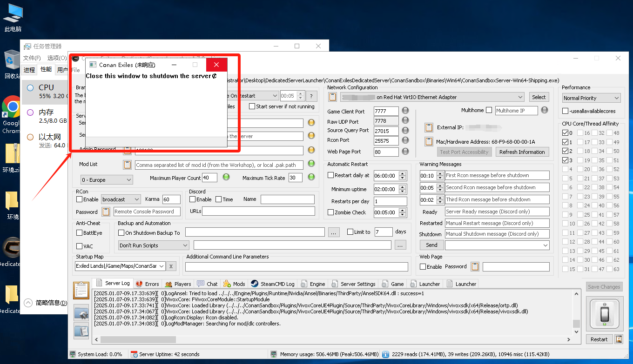633x364 pixels.
Task: Open the network adapter dropdown
Action: (x=432, y=97)
